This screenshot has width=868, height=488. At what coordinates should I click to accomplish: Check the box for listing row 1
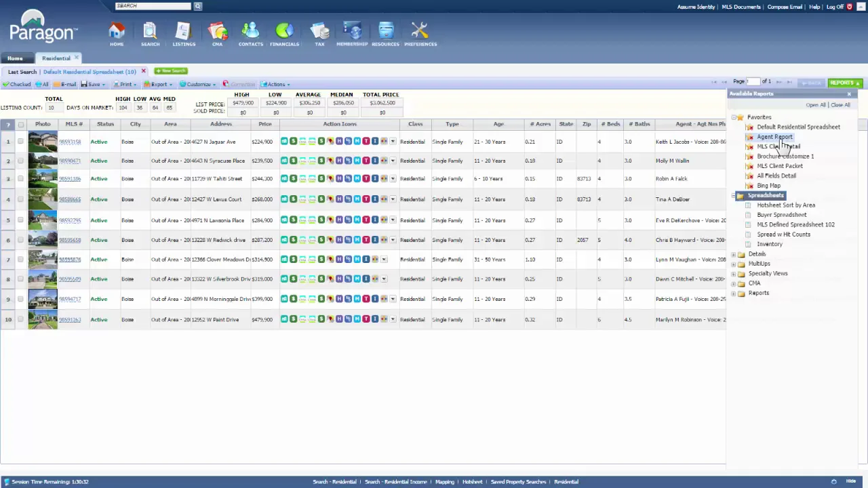[x=20, y=141]
